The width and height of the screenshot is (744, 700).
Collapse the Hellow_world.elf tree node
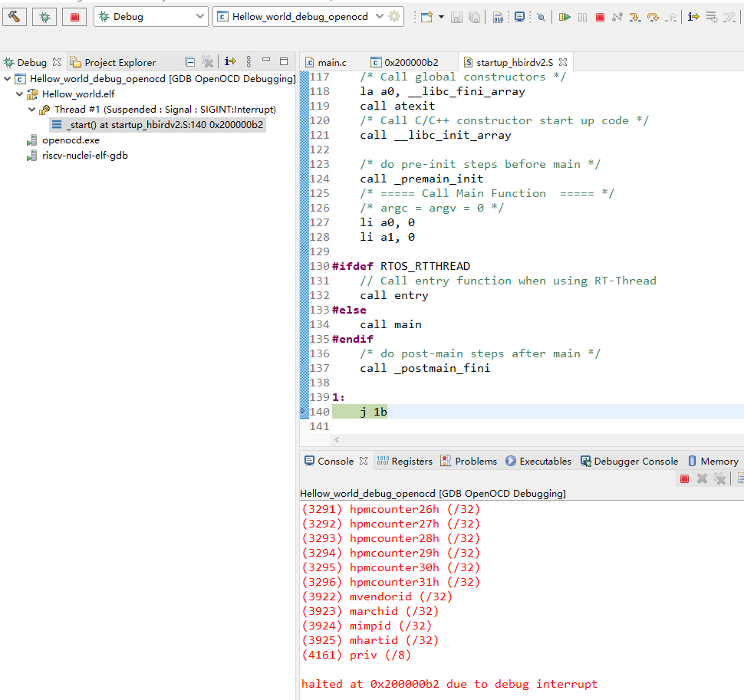coord(19,94)
